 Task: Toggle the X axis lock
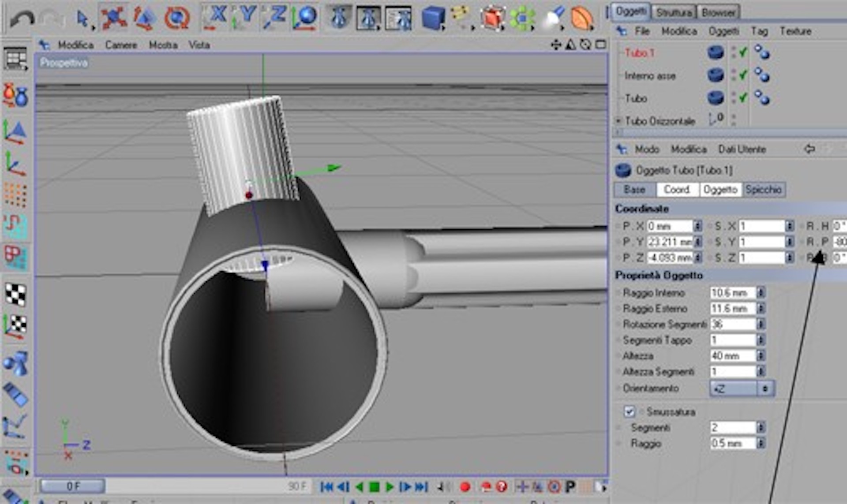click(215, 18)
